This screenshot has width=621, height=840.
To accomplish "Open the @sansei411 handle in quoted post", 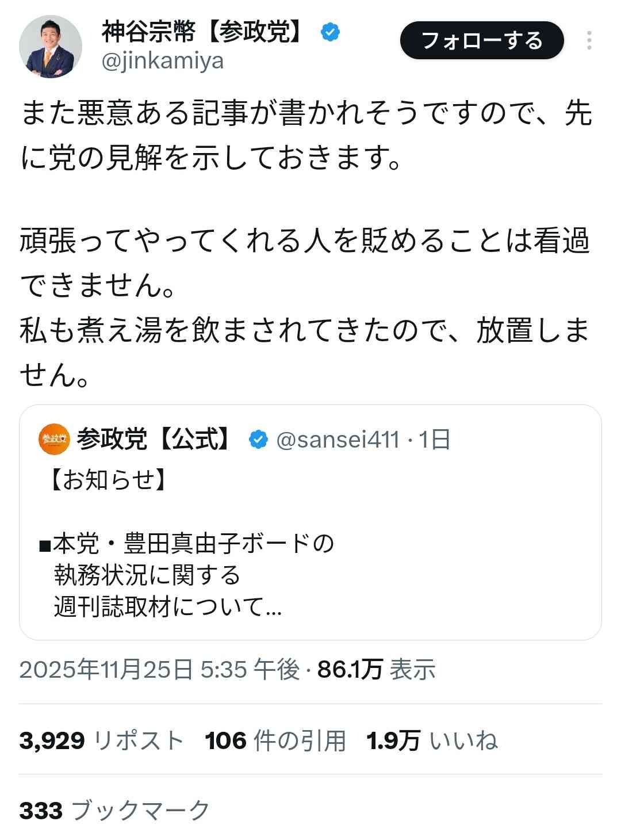I will (338, 440).
